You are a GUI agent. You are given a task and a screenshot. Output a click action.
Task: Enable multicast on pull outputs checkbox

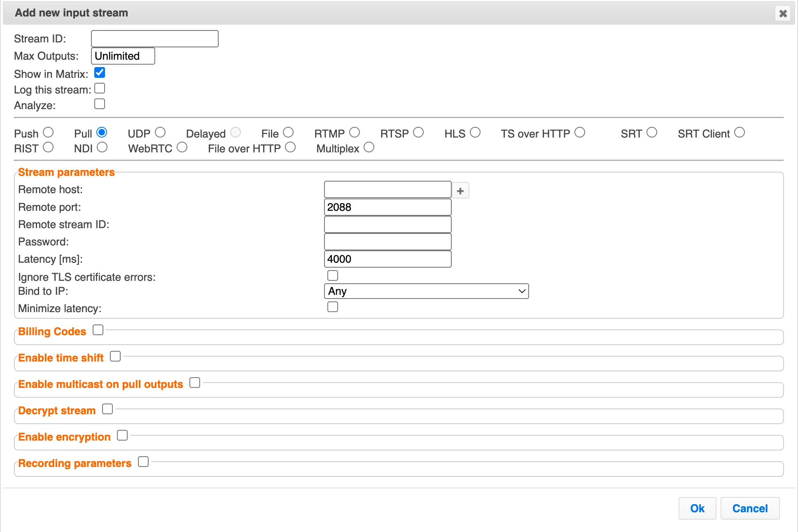(x=195, y=383)
